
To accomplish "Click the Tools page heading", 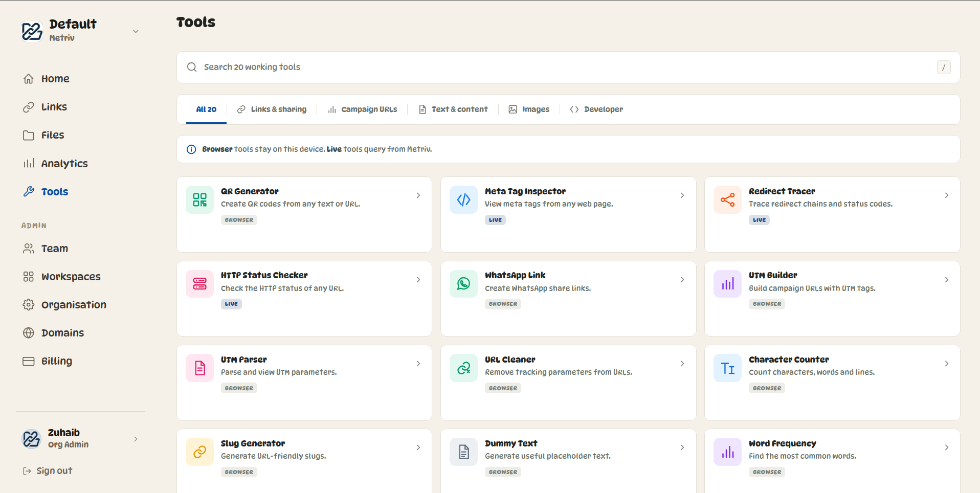I will click(196, 22).
